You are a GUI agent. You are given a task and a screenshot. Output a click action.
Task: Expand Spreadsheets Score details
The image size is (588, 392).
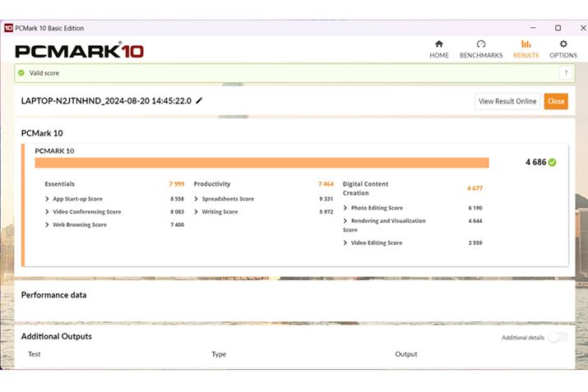pyautogui.click(x=197, y=199)
